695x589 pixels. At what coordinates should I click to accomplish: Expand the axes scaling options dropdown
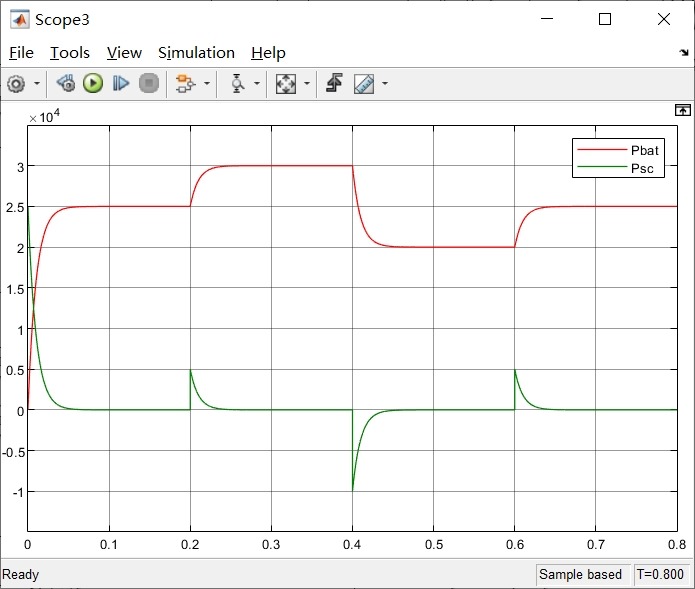pyautogui.click(x=307, y=83)
